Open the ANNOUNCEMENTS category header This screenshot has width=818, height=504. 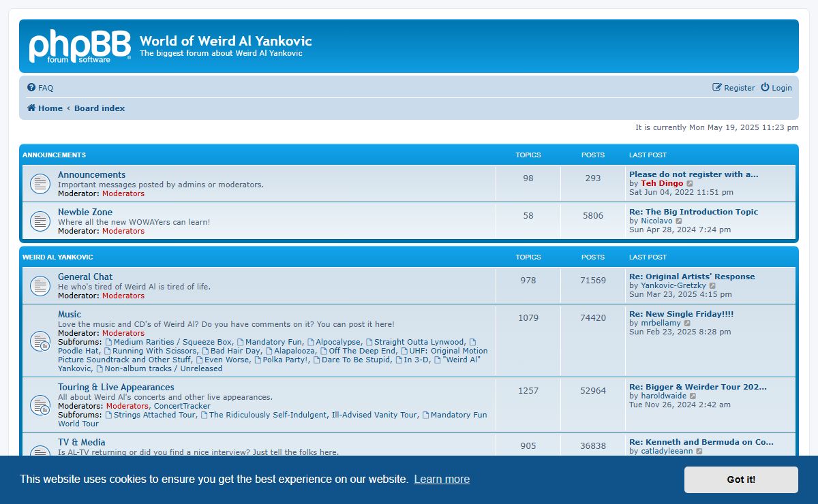click(x=55, y=155)
